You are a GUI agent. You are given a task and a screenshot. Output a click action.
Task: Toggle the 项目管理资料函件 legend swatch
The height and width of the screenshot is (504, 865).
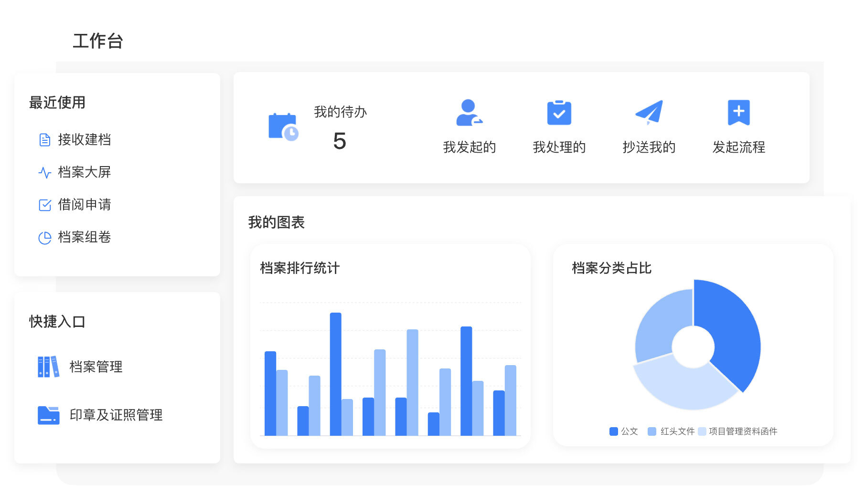point(702,431)
